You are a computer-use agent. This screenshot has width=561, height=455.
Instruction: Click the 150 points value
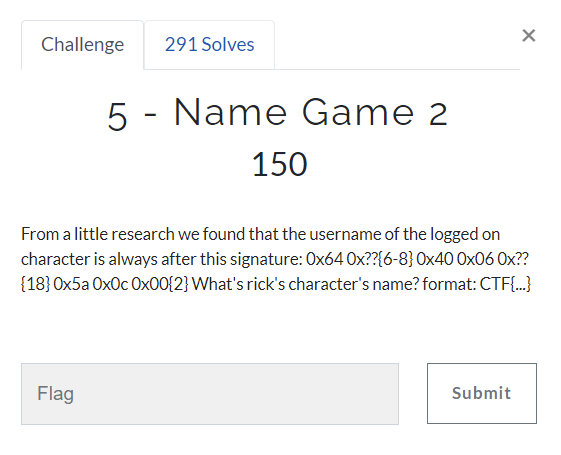point(279,164)
